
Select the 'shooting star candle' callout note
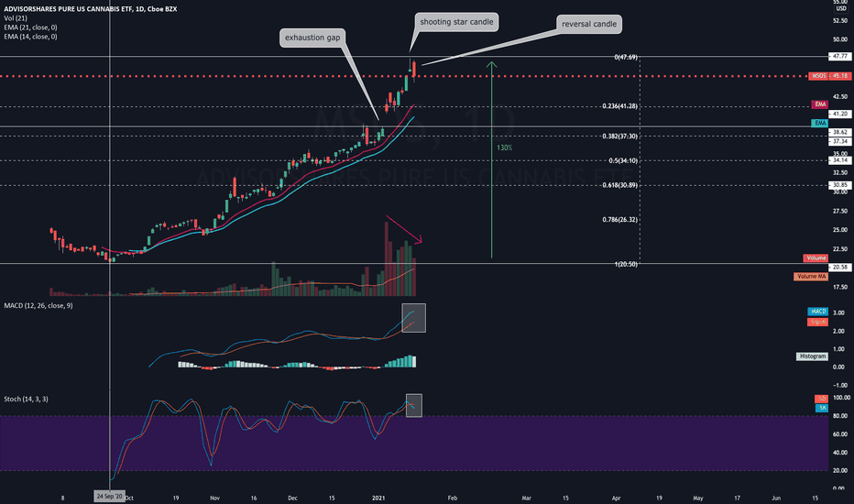pyautogui.click(x=456, y=22)
